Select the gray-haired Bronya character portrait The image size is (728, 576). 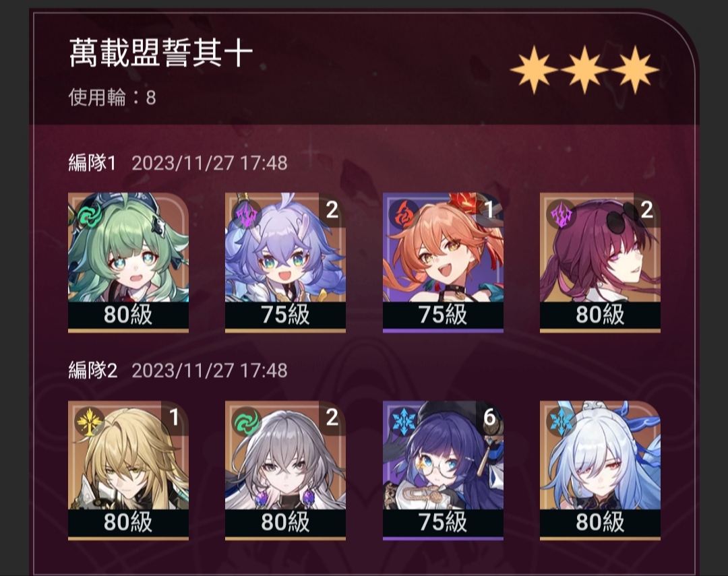(285, 470)
